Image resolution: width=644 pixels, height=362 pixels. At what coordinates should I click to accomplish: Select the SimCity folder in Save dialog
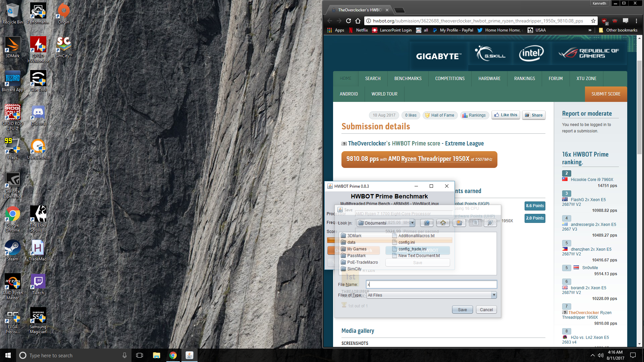click(351, 269)
